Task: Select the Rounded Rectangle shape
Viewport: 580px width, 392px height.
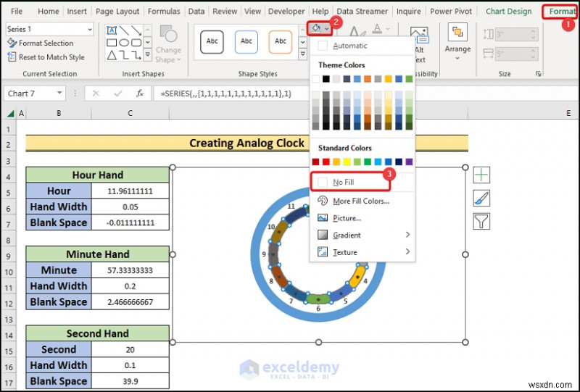Action: (136, 43)
